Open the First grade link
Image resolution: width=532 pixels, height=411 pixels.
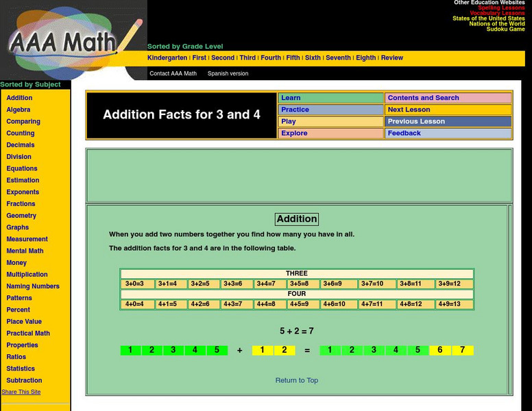coord(199,58)
